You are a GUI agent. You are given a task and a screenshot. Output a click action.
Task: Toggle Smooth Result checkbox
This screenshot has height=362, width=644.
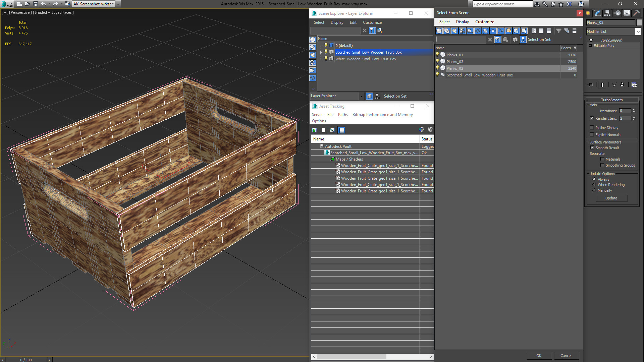tap(592, 148)
